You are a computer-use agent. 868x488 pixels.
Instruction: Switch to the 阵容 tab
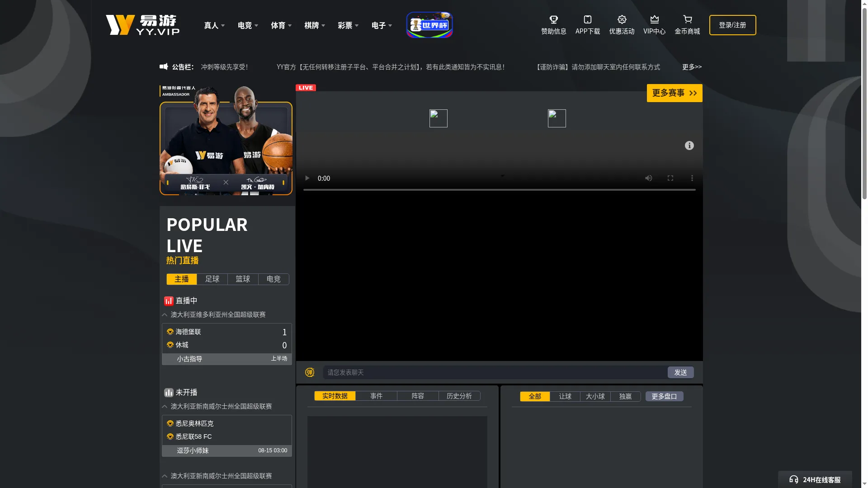[418, 396]
